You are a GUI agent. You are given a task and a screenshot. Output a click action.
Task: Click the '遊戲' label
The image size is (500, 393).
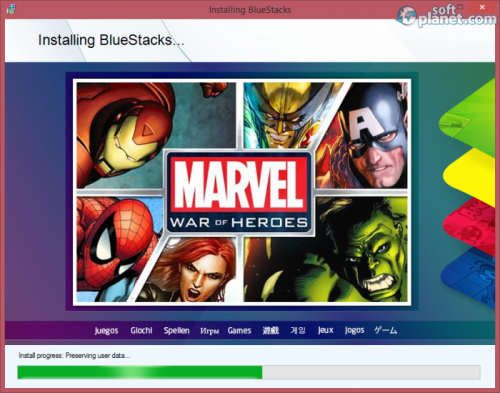[x=270, y=330]
